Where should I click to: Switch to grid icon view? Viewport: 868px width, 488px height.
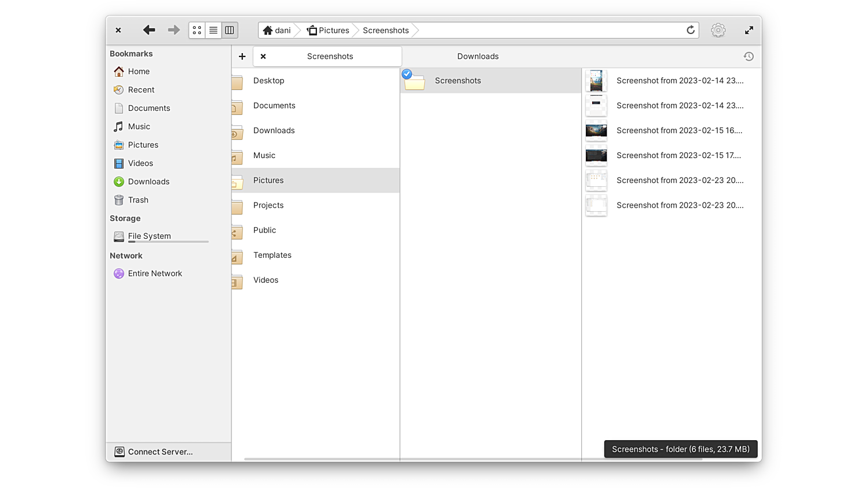pos(197,30)
